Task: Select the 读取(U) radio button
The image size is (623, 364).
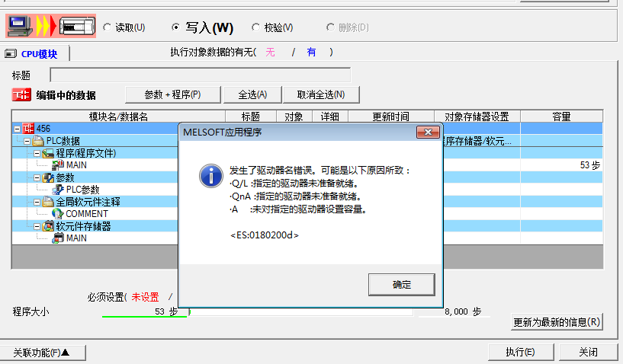Action: point(107,27)
